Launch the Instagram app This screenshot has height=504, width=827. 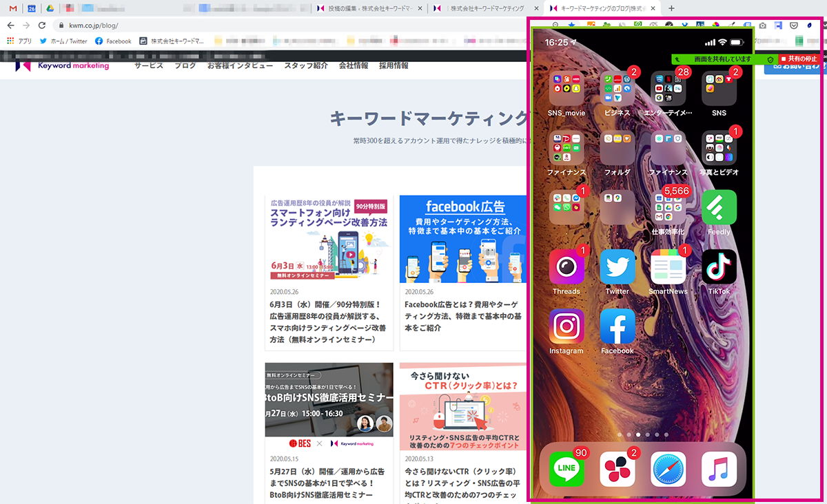click(566, 326)
